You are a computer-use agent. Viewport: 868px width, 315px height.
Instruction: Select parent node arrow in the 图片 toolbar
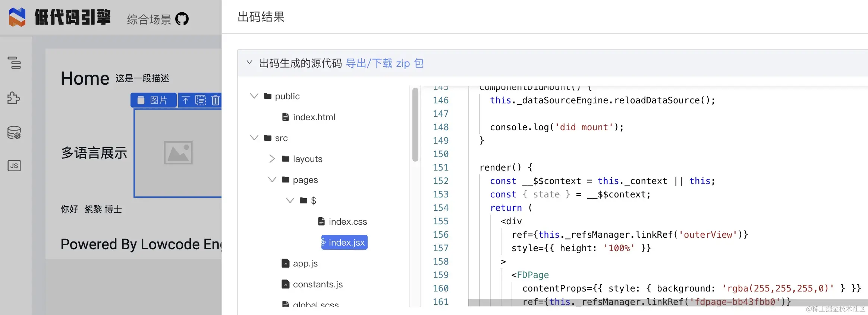click(x=186, y=100)
